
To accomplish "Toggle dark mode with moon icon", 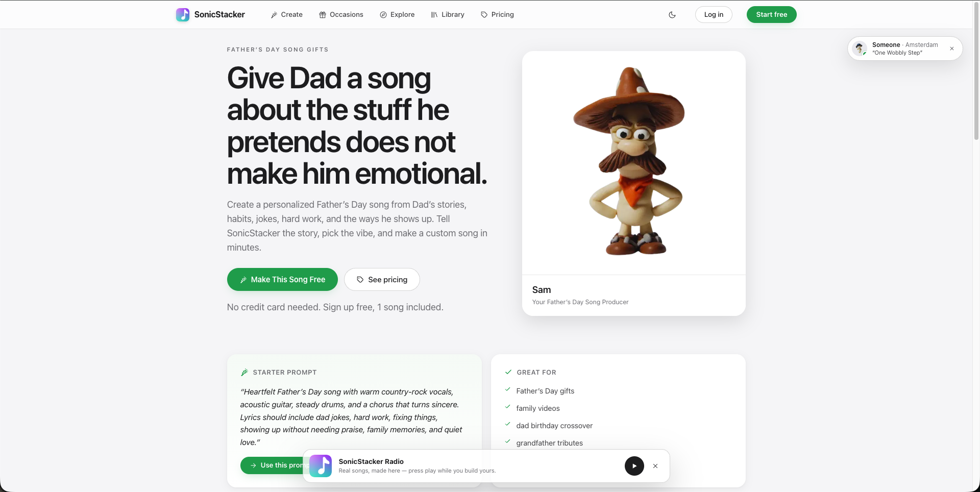I will [x=672, y=15].
